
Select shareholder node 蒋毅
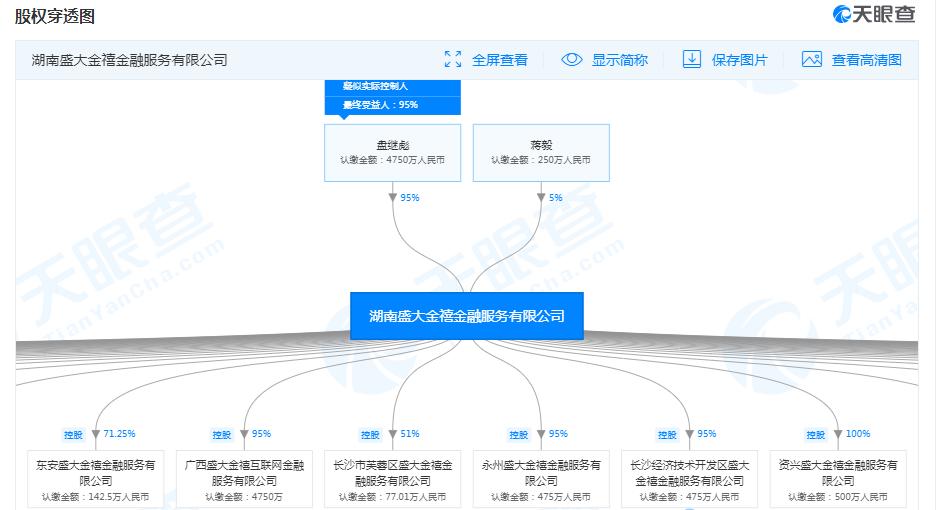click(x=541, y=152)
